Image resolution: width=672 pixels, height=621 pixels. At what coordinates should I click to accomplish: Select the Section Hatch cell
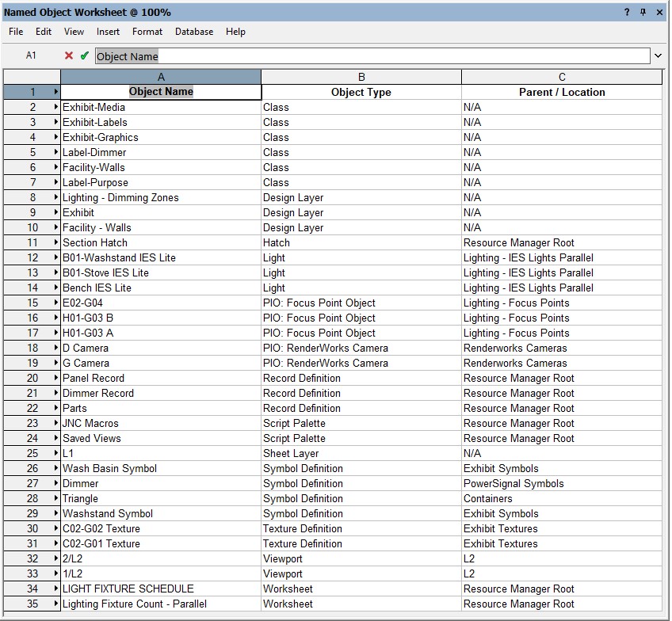pyautogui.click(x=161, y=242)
